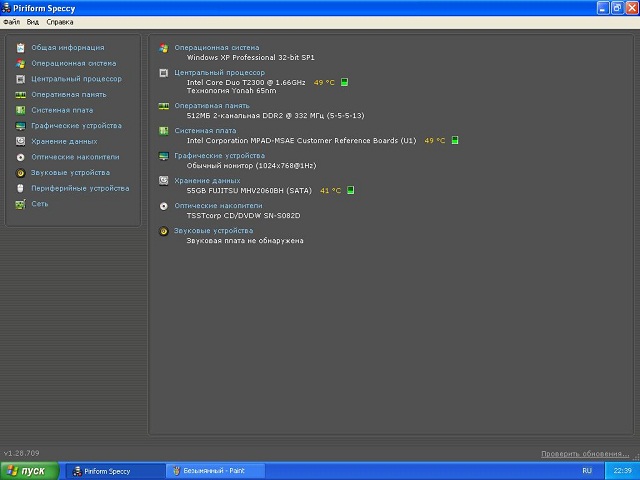Select Оптические накопители disc icon in sidebar
The height and width of the screenshot is (480, 640).
[x=20, y=157]
